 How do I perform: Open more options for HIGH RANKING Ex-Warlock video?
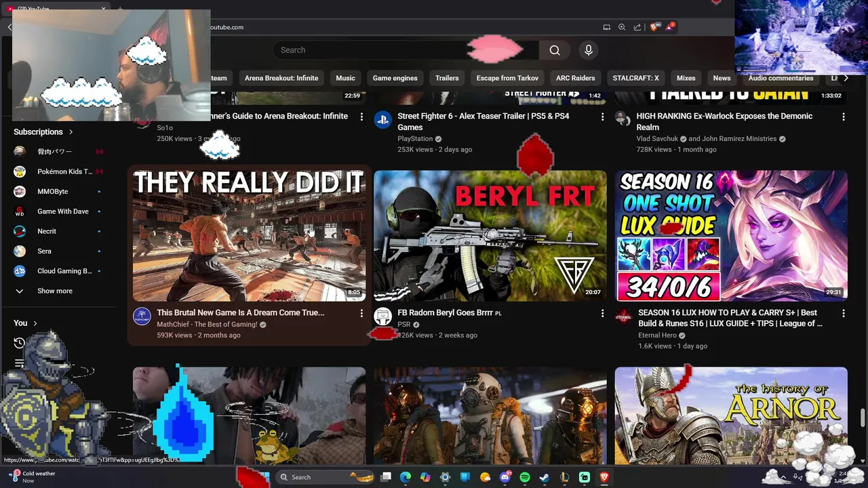(844, 117)
